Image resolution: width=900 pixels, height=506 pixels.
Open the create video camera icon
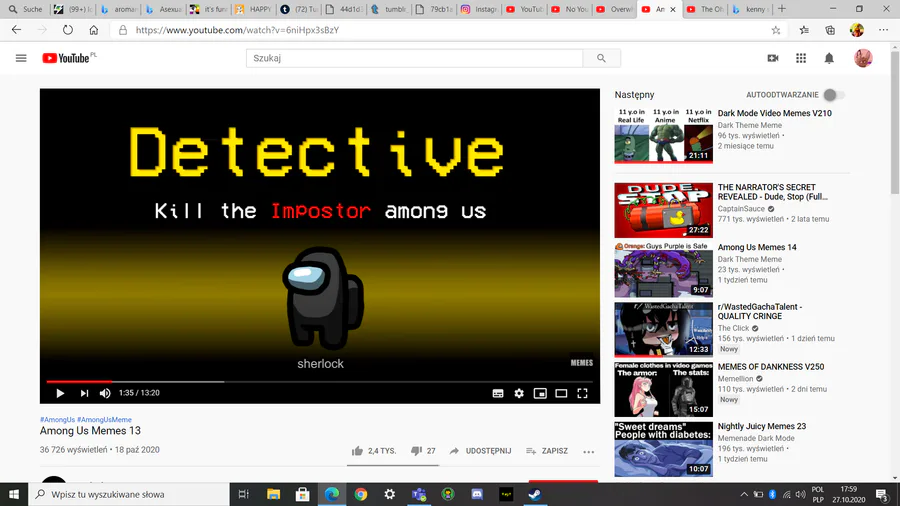(x=773, y=58)
